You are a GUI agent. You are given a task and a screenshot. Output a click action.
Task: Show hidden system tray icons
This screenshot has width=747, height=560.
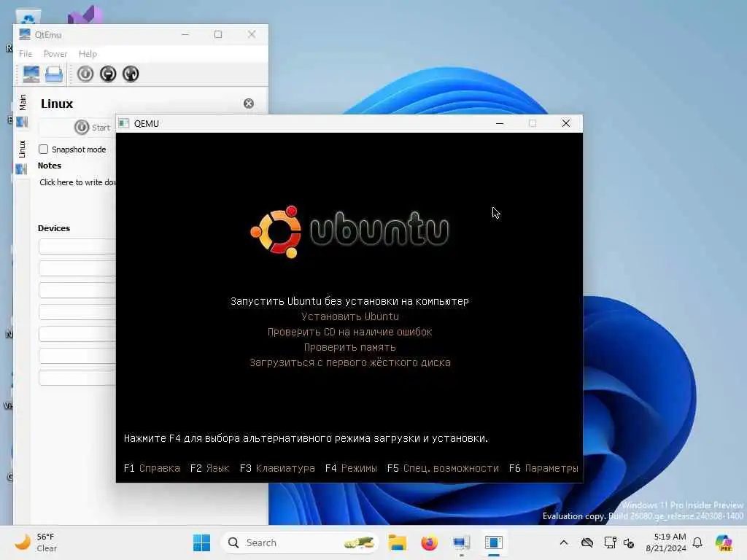pos(564,542)
